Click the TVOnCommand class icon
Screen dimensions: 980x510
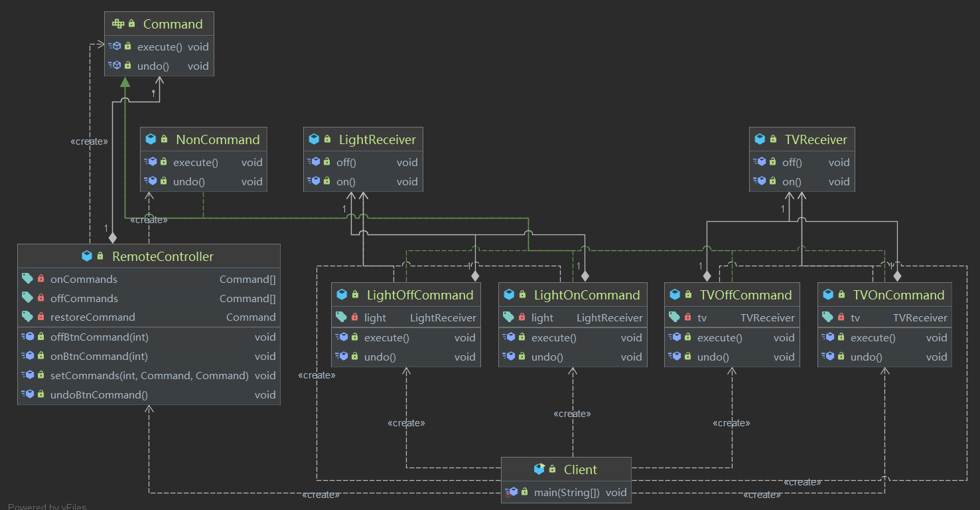(x=828, y=295)
